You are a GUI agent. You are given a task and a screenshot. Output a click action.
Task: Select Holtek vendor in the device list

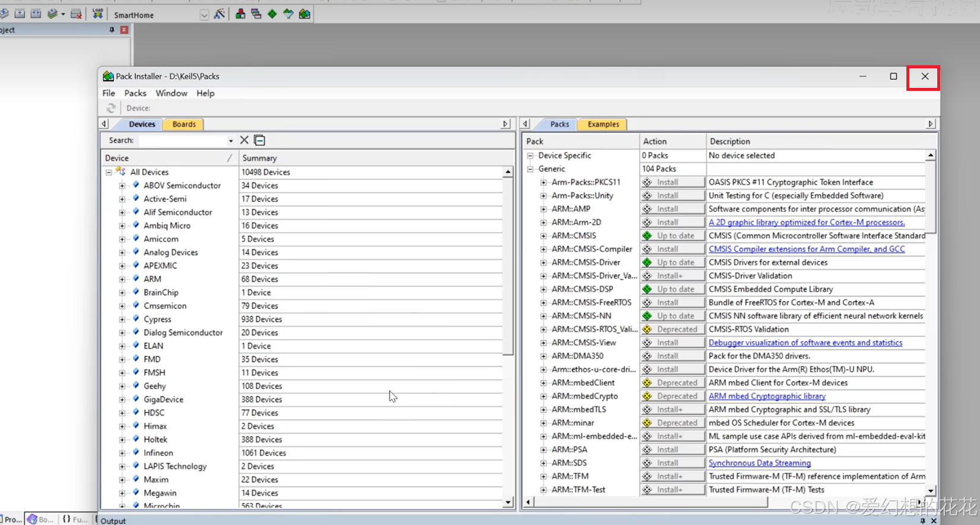click(x=156, y=439)
